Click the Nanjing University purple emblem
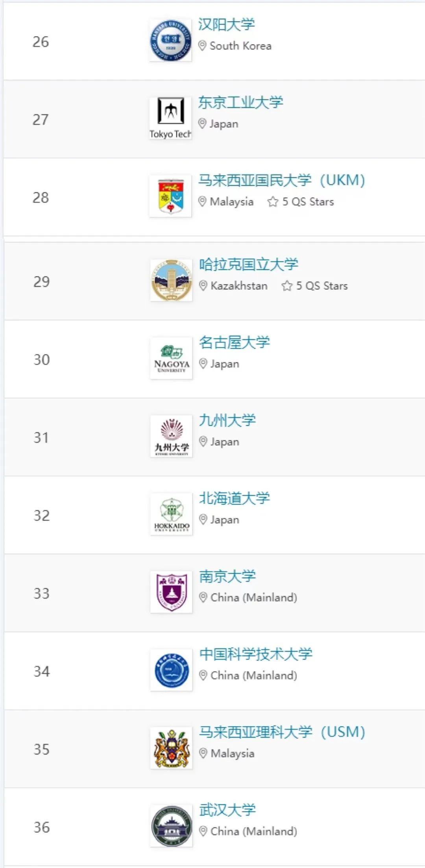The height and width of the screenshot is (868, 425). click(x=171, y=592)
